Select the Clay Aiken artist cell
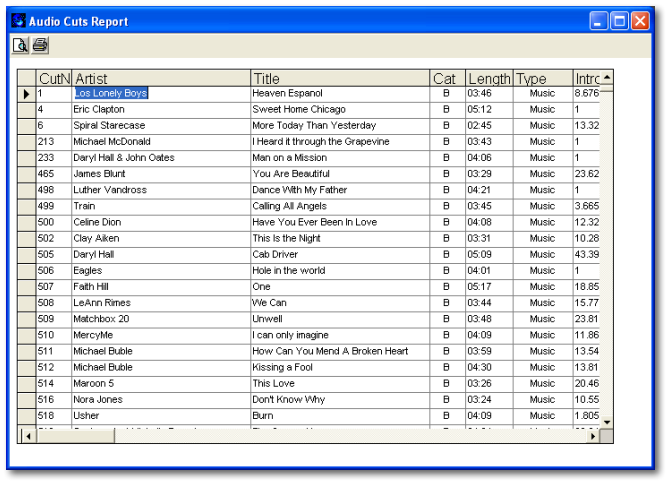 pos(161,239)
